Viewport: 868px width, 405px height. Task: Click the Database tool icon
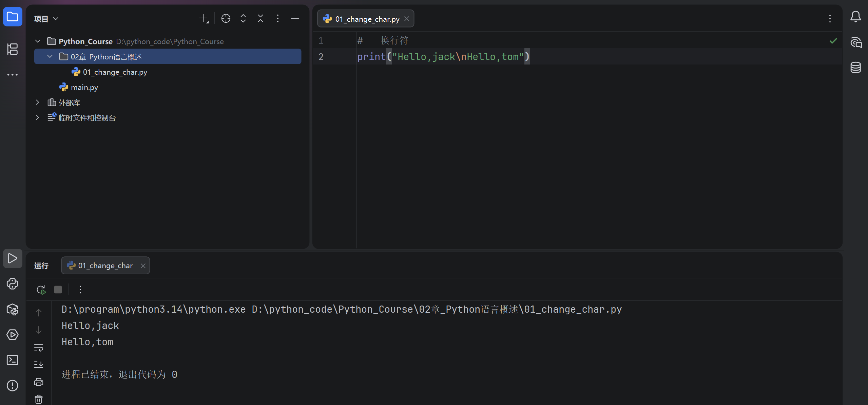[x=855, y=68]
